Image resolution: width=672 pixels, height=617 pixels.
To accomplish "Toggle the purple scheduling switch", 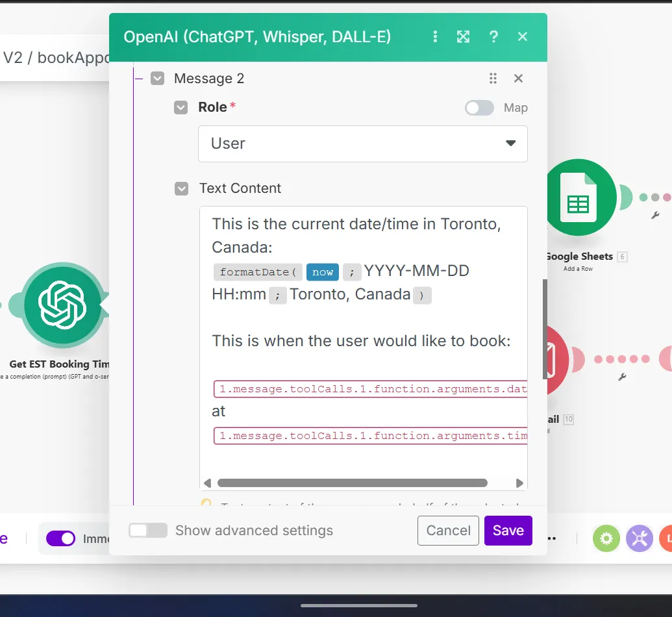I will pyautogui.click(x=61, y=538).
